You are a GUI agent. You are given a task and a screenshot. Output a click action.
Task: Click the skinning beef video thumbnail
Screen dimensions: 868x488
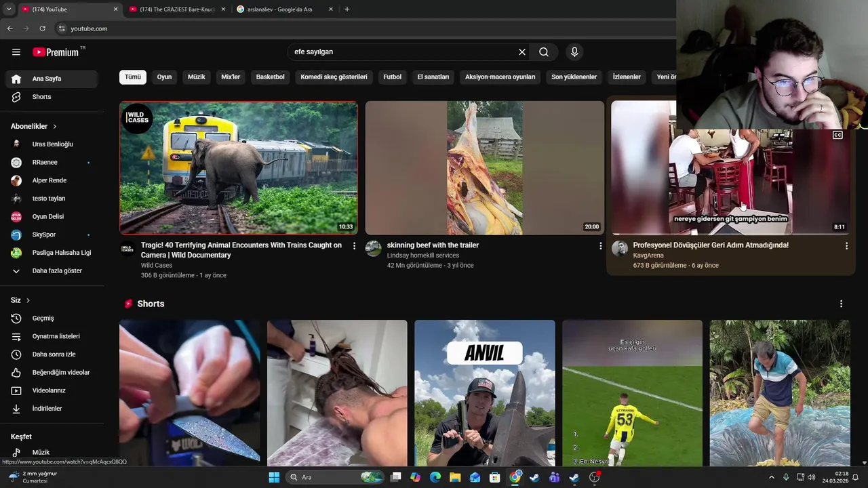(485, 168)
